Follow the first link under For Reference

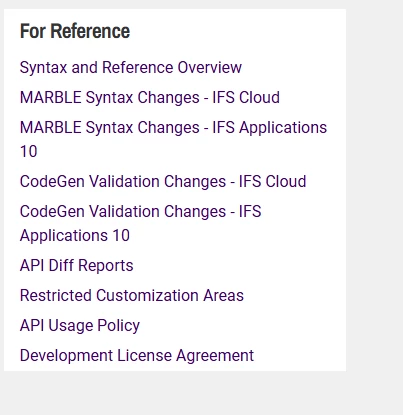pos(131,67)
